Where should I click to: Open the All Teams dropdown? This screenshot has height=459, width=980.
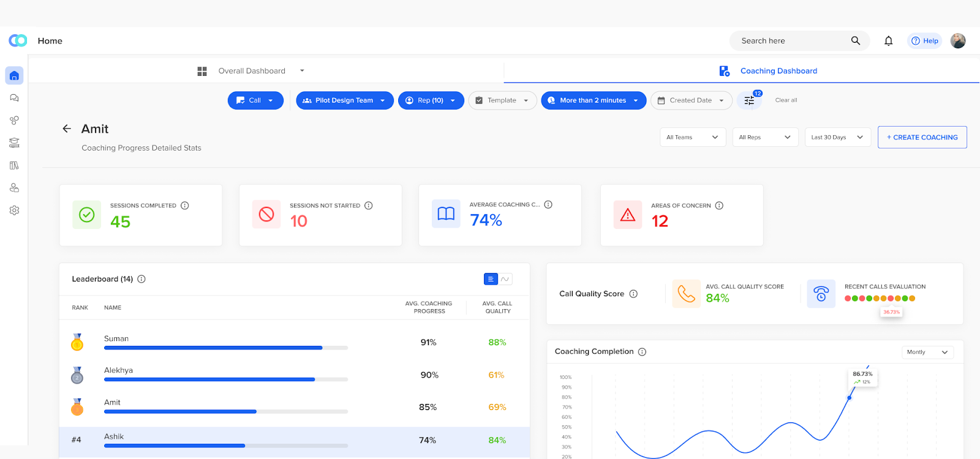[693, 137]
